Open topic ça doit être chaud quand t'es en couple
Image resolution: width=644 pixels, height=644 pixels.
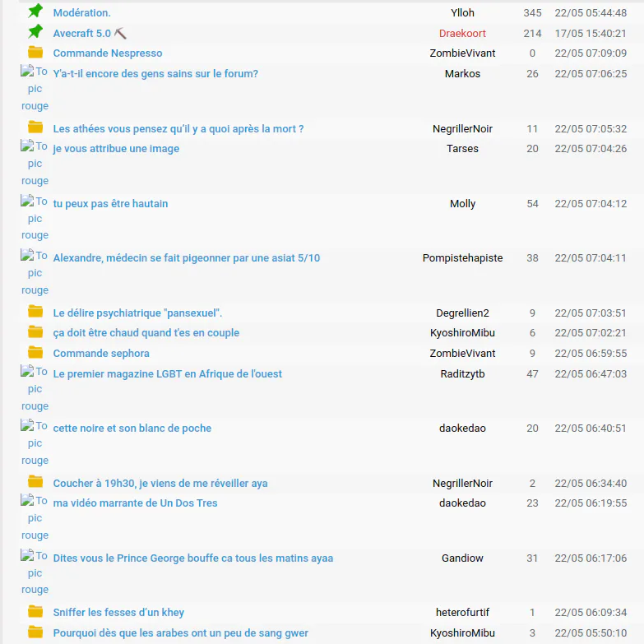click(x=146, y=332)
